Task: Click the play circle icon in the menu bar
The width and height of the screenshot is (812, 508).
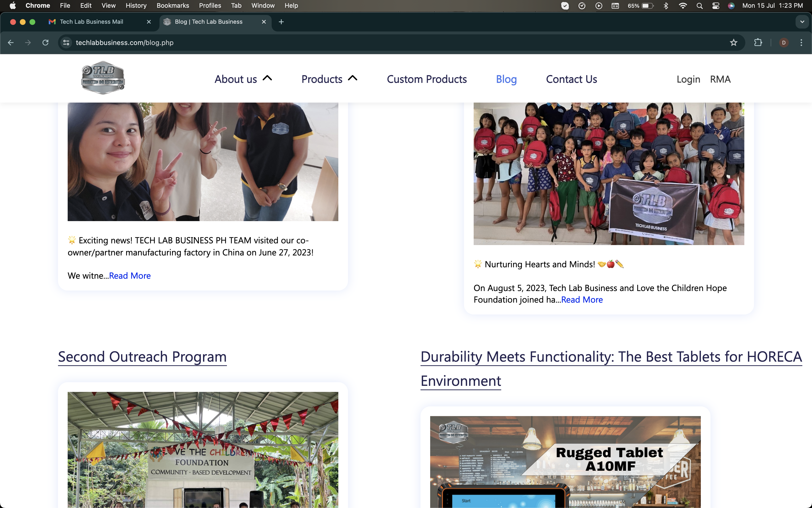Action: tap(599, 6)
